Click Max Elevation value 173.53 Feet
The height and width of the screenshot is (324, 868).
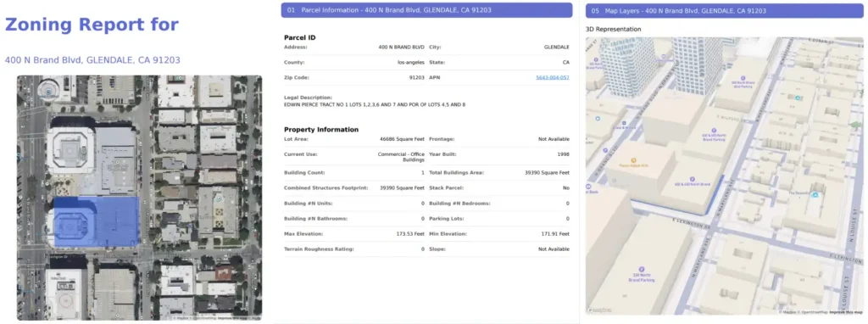click(x=408, y=234)
